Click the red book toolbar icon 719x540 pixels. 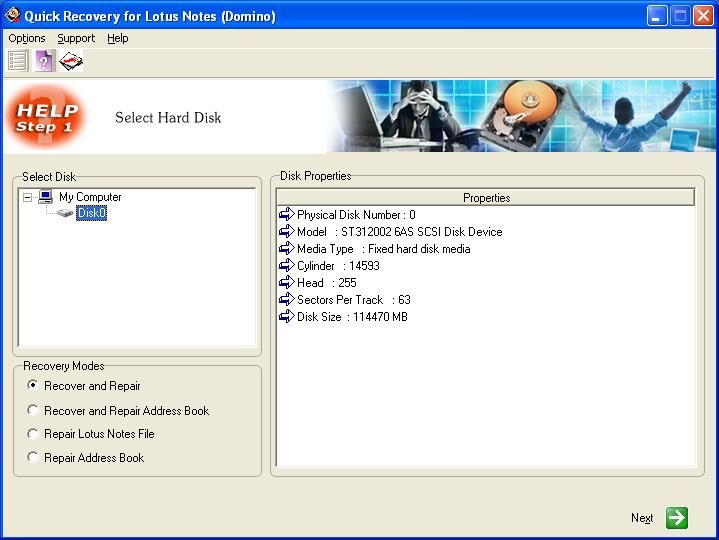(71, 61)
